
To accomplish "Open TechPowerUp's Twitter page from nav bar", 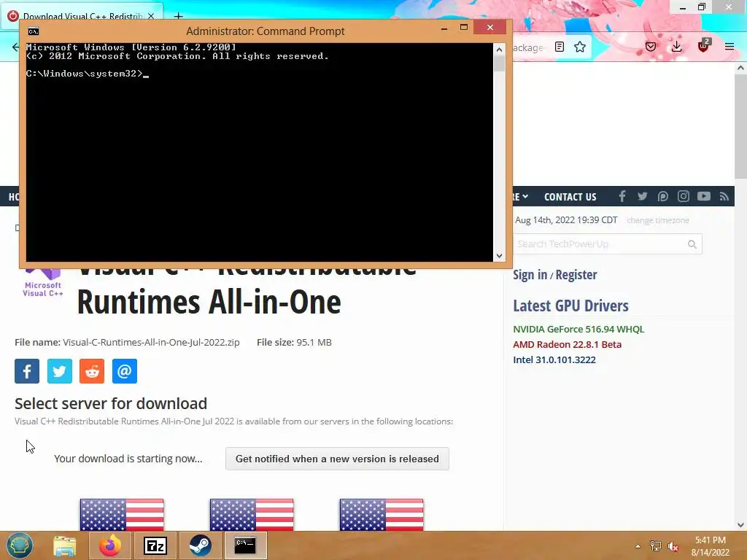I will point(642,196).
